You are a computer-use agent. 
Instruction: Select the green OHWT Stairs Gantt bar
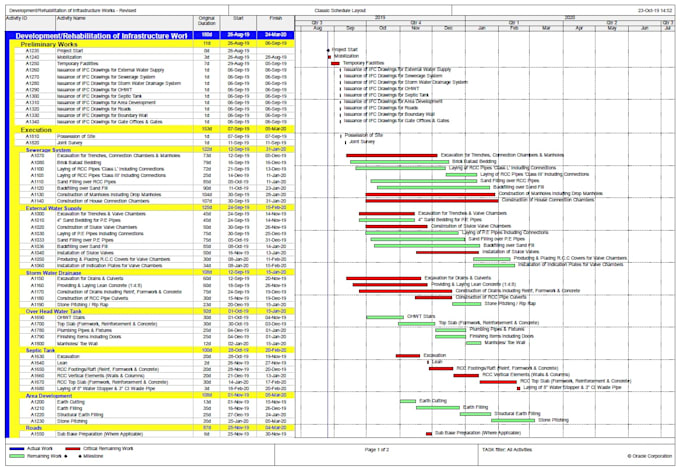pos(385,317)
